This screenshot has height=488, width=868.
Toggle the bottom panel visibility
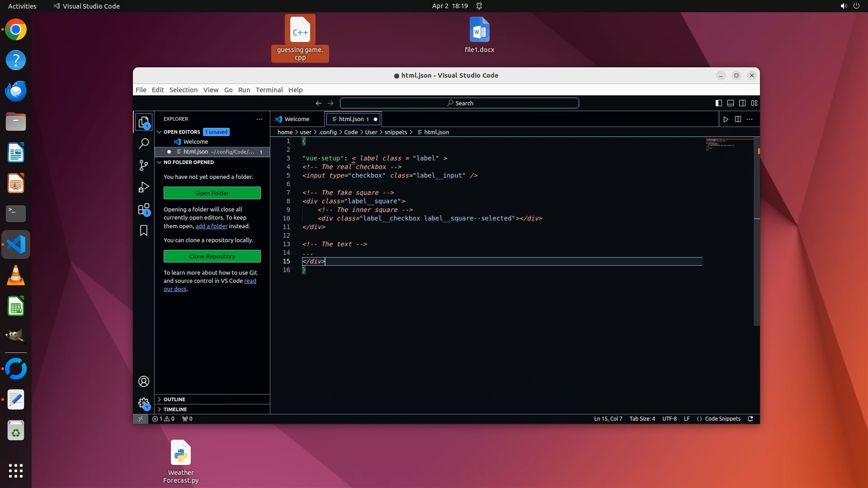pyautogui.click(x=730, y=103)
